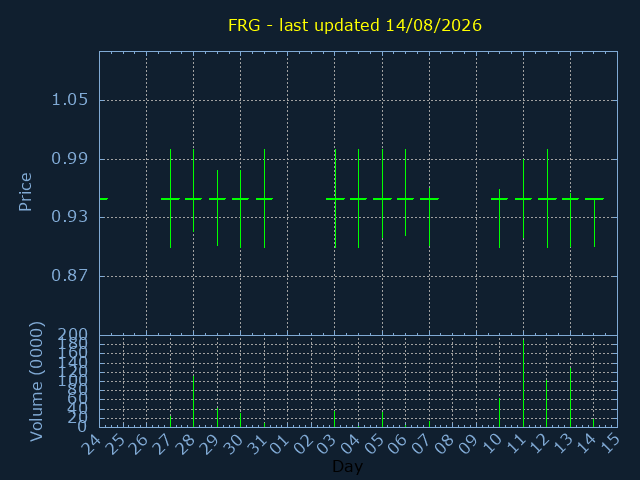The height and width of the screenshot is (480, 640).
Task: Click the '30' day tick label
Action: point(233,444)
